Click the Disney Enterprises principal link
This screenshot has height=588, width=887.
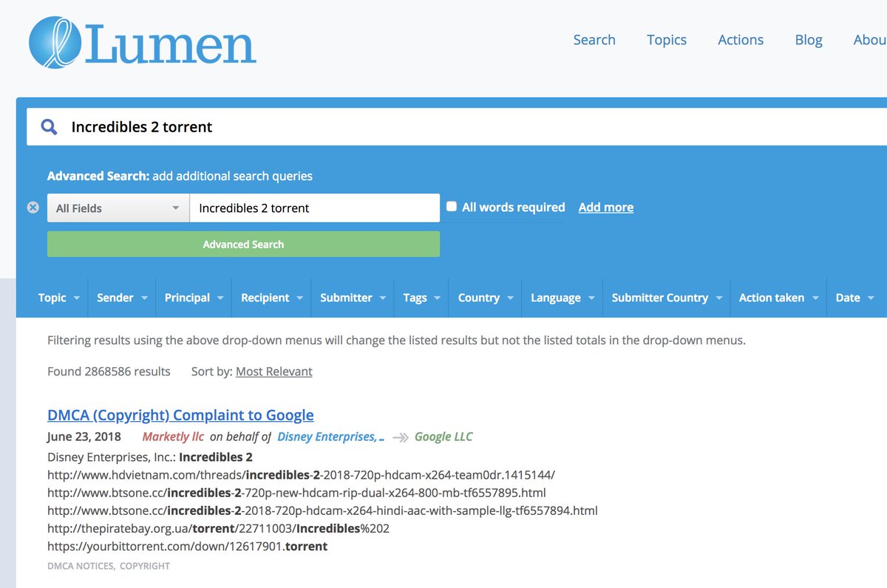(330, 437)
